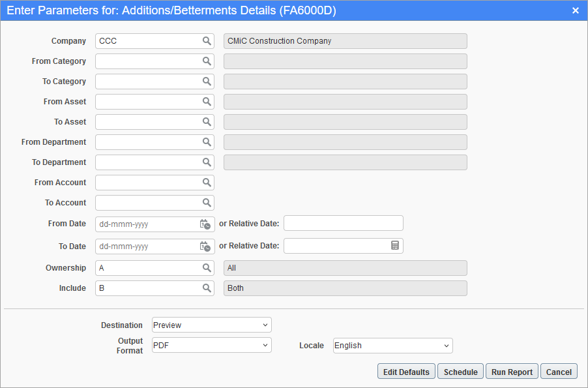Open the Ownership lookup
This screenshot has width=588, height=388.
pos(207,267)
